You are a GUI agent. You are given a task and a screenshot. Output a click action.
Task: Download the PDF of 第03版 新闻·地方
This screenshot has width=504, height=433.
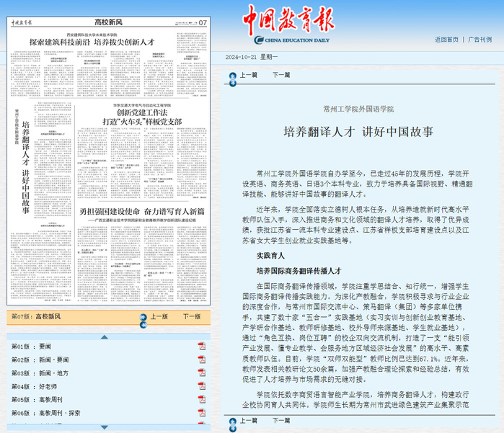202,372
